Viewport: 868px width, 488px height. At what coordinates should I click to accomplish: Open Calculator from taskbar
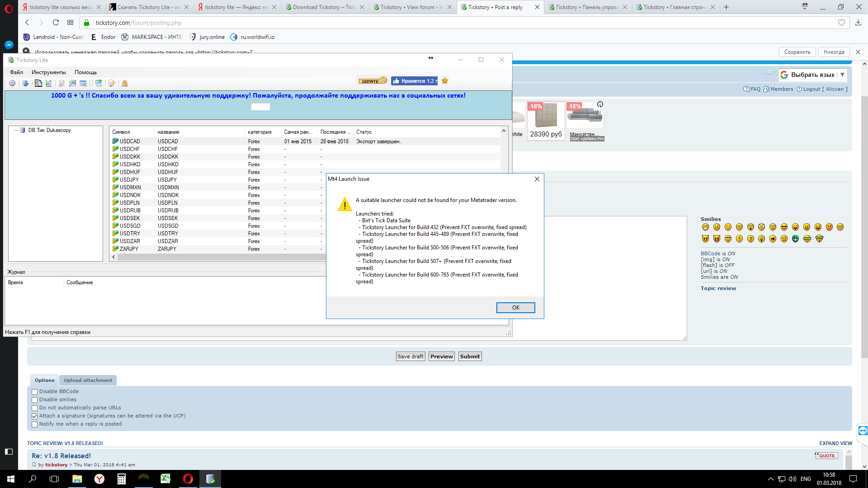click(121, 479)
